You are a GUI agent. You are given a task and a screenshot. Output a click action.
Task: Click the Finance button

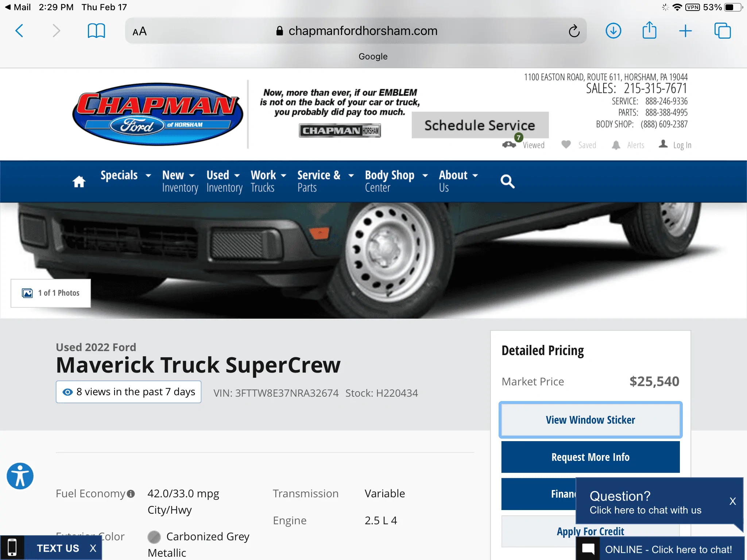point(539,494)
